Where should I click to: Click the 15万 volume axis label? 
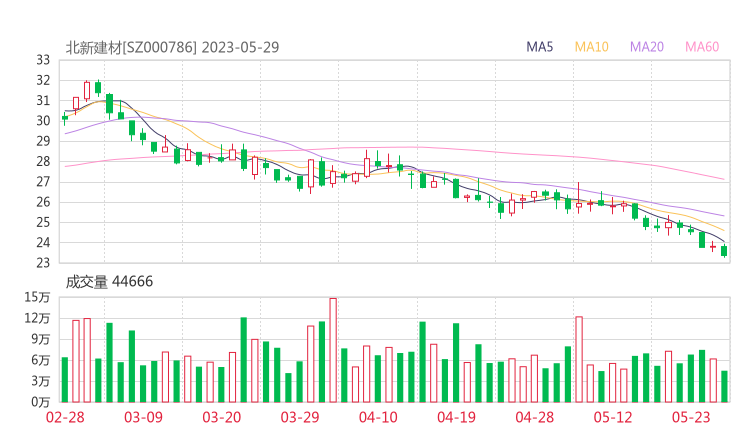tap(38, 297)
